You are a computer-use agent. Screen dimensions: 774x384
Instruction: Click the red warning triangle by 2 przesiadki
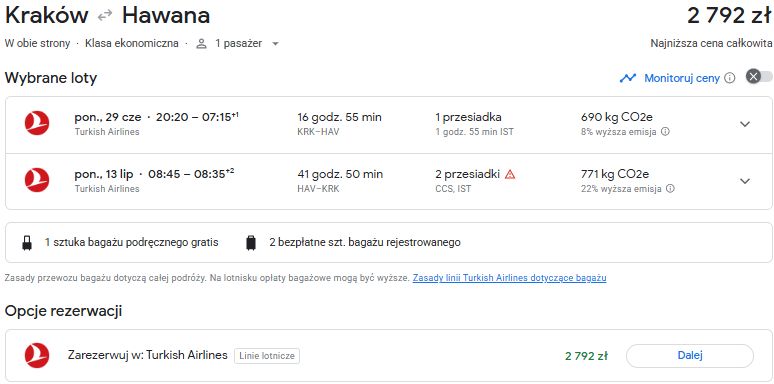pyautogui.click(x=510, y=174)
